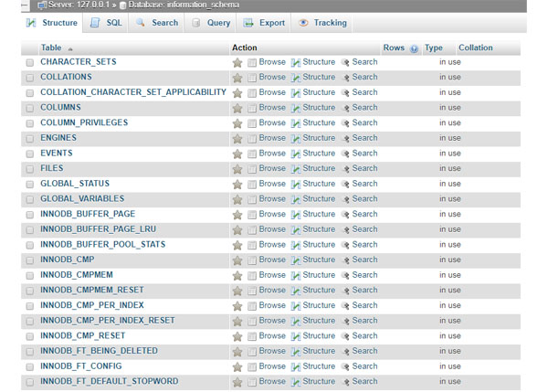Sort by Table column arrow

click(70, 49)
